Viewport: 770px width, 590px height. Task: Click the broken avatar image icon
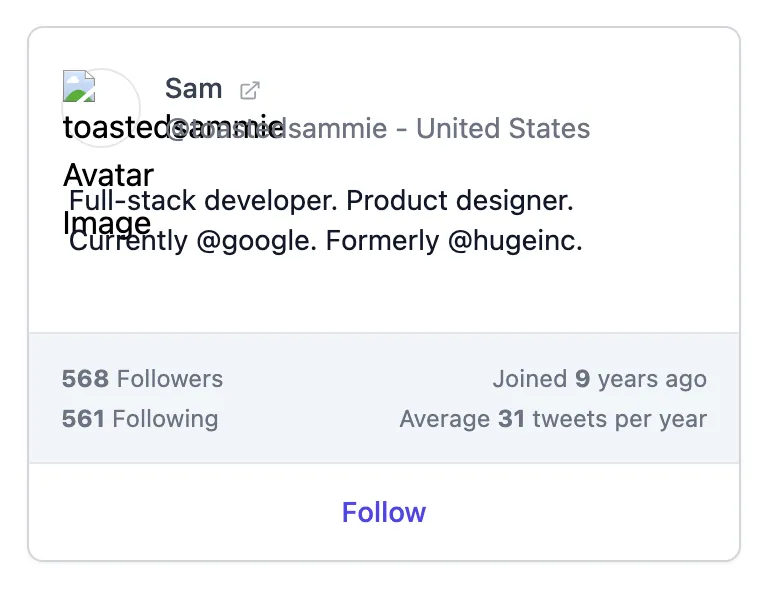pos(79,86)
